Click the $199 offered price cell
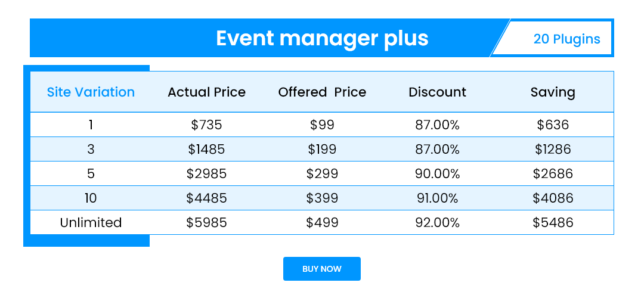 coord(322,149)
